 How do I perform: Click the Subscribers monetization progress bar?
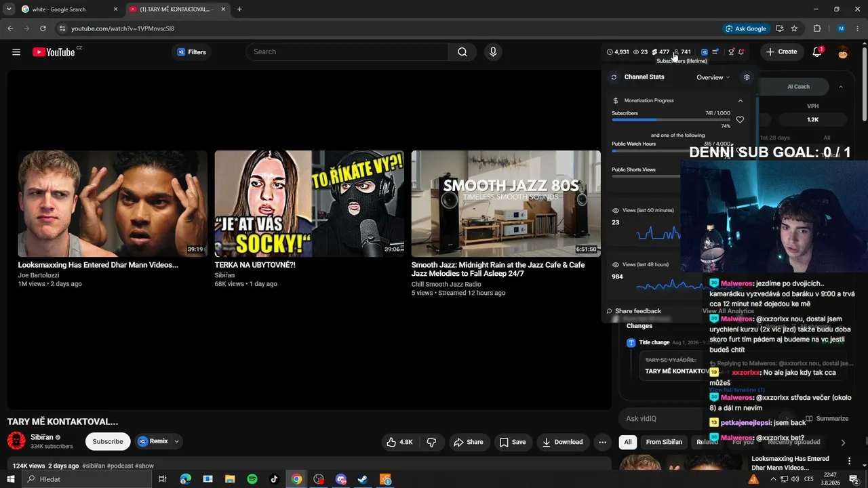671,120
